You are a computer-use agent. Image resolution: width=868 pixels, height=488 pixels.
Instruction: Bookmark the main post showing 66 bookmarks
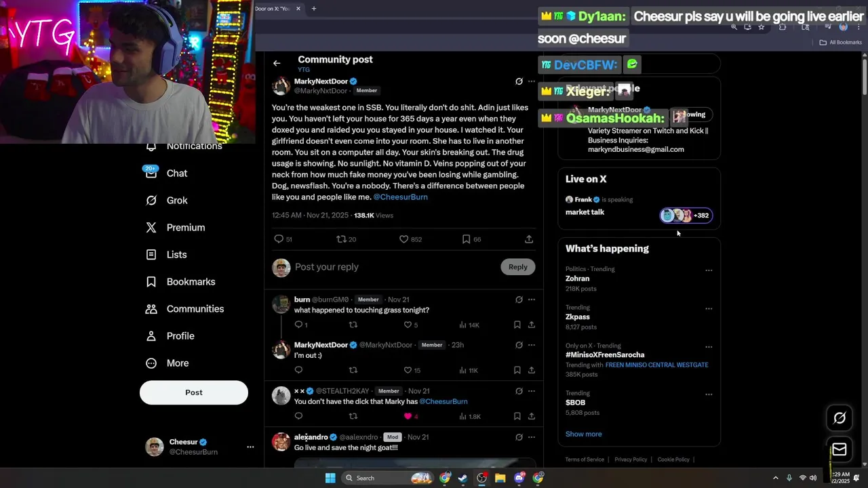(466, 239)
